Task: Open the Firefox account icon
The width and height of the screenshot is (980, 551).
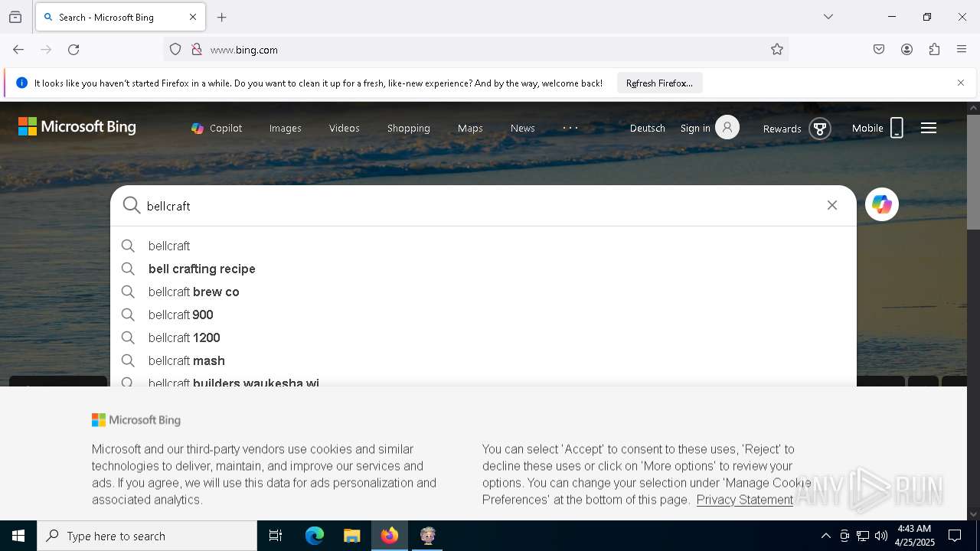Action: pyautogui.click(x=906, y=50)
